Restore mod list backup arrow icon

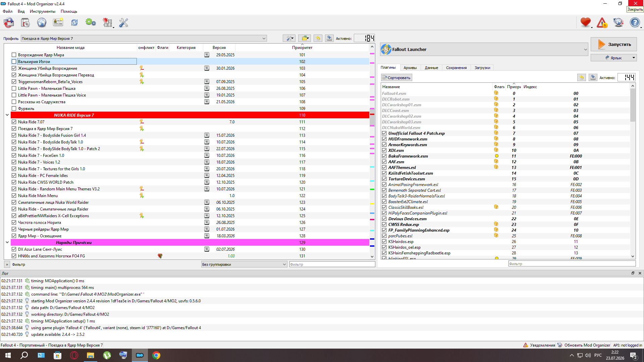[x=318, y=38]
